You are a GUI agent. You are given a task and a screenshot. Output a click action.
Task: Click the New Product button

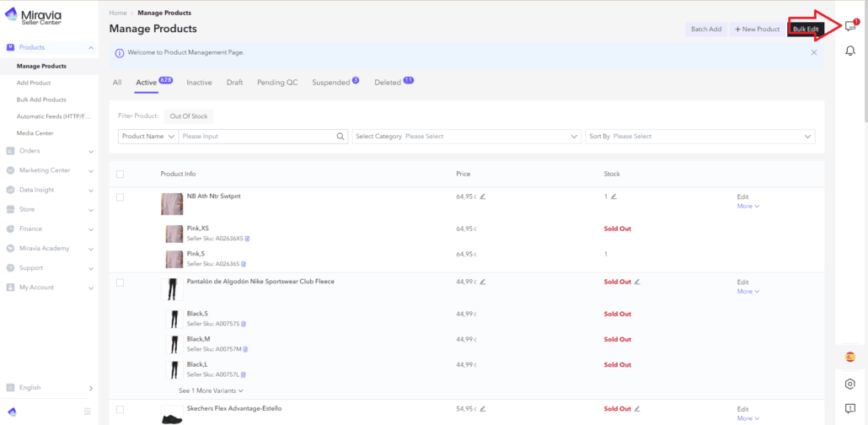pos(757,30)
